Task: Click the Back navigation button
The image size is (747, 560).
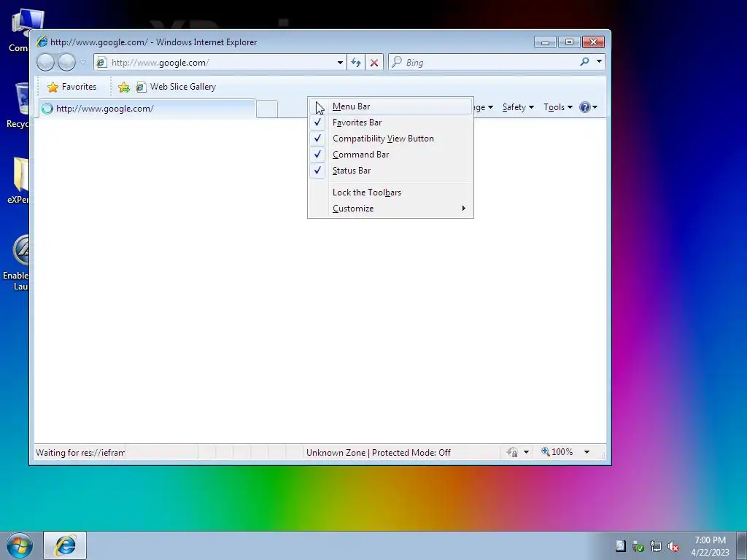Action: click(46, 63)
